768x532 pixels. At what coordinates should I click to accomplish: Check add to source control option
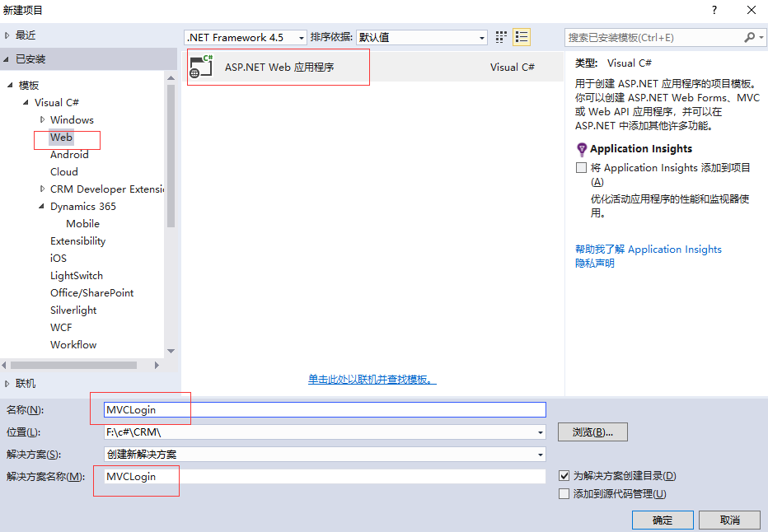click(564, 494)
